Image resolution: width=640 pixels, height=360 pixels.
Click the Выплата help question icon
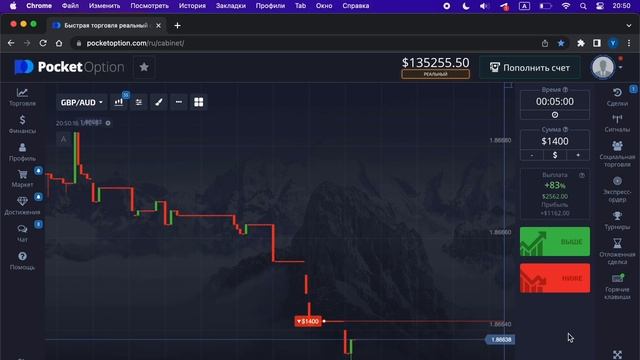(582, 175)
